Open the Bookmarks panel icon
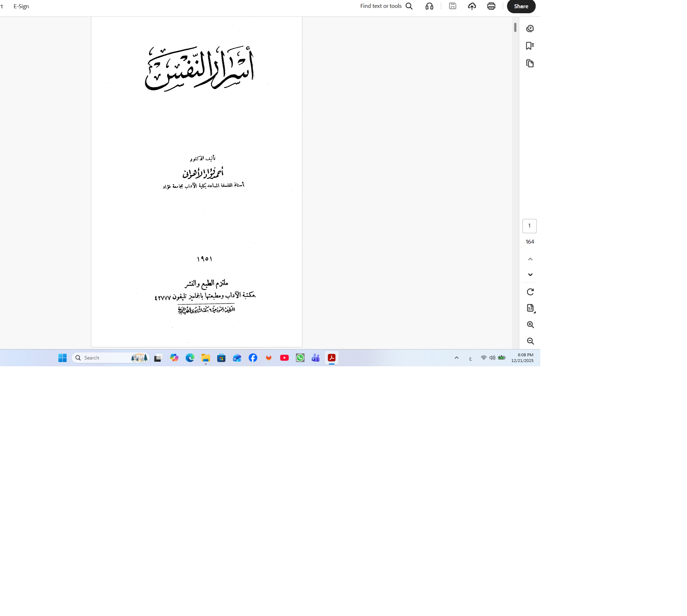This screenshot has height=616, width=687. coord(530,46)
